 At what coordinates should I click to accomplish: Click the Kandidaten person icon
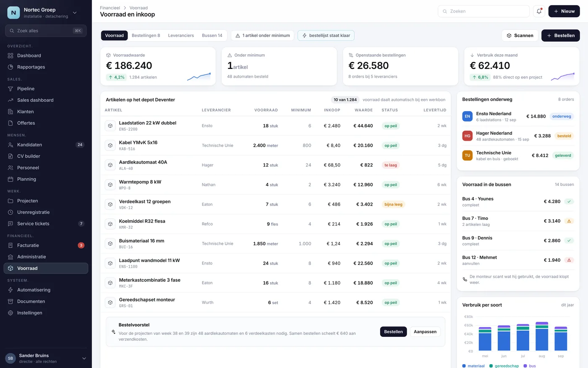point(10,145)
